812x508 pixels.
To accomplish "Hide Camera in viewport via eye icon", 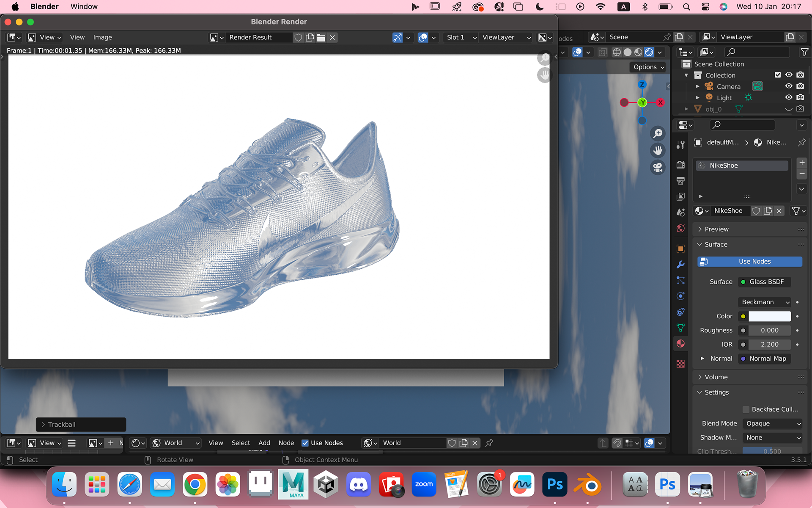I will coord(789,86).
